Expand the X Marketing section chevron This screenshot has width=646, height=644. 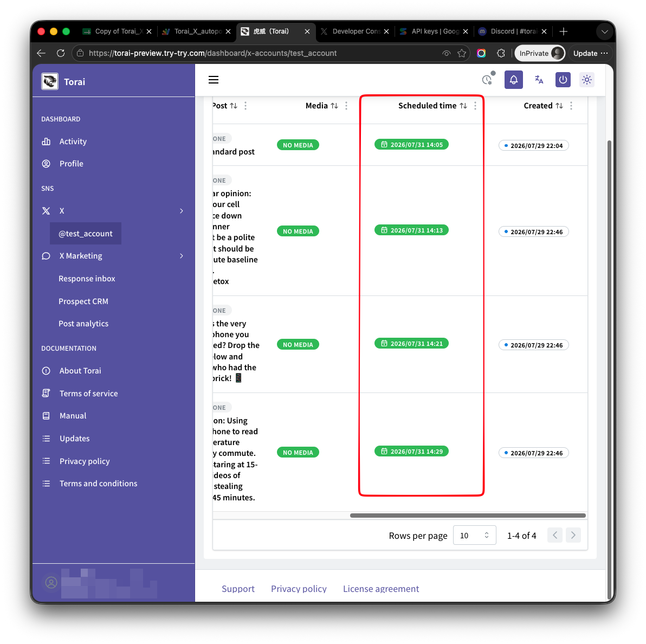tap(181, 256)
